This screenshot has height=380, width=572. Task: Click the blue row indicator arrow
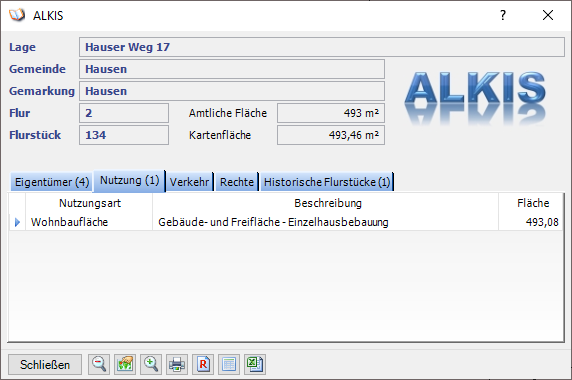17,222
